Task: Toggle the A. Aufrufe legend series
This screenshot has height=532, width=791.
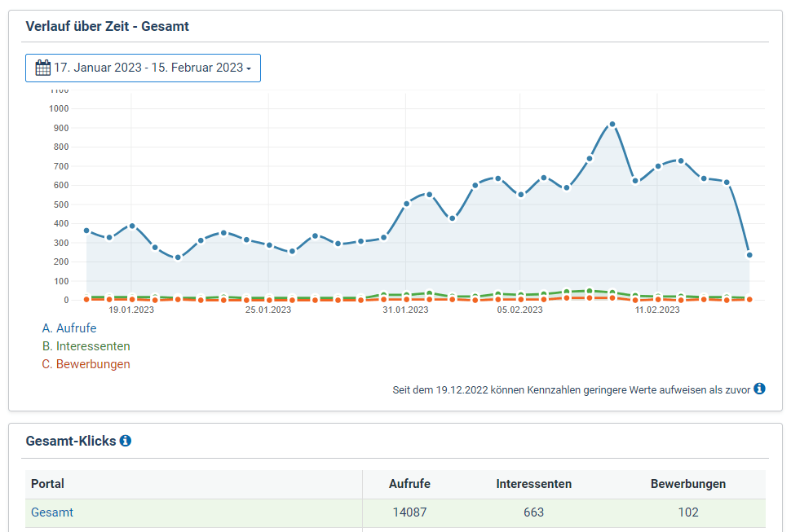Action: [69, 328]
